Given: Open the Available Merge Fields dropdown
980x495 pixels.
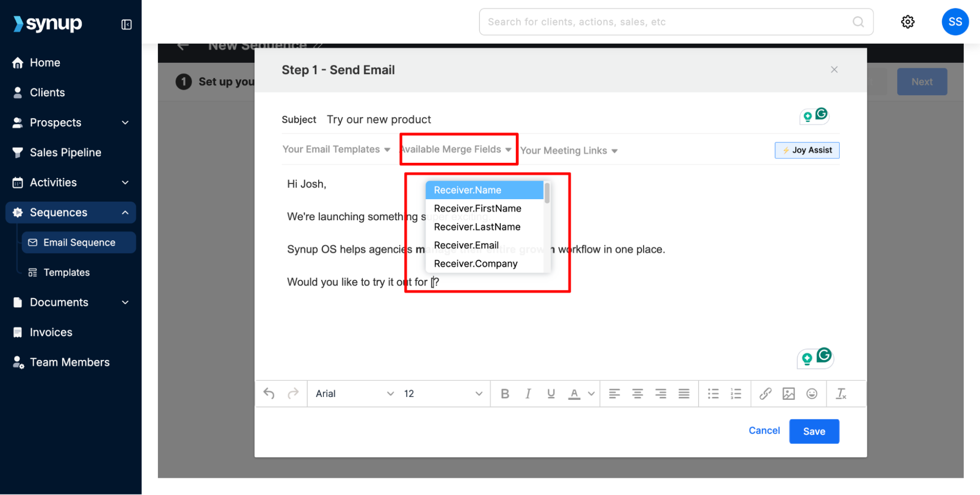Looking at the screenshot, I should (456, 149).
